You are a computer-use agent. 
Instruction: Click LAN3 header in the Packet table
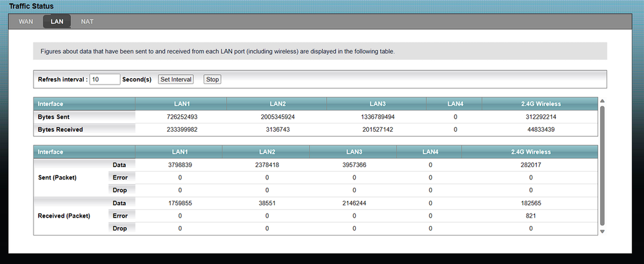tap(353, 152)
